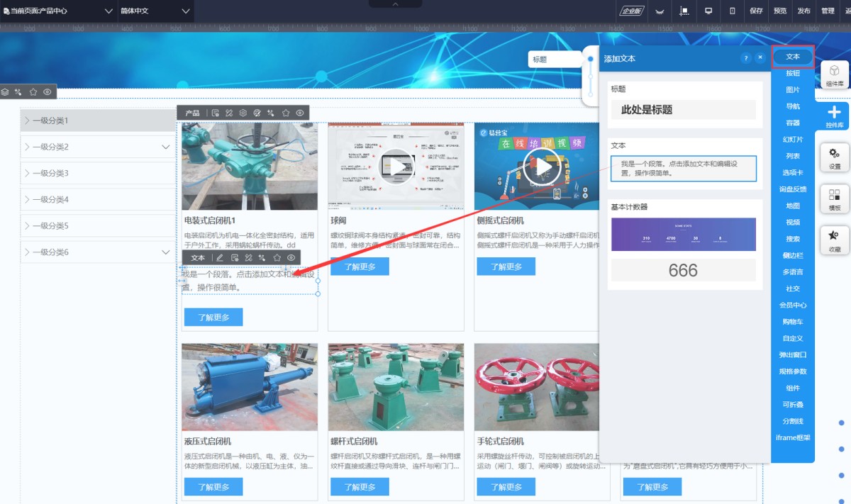Open the 当前页面:产品中心 page dropdown
The height and width of the screenshot is (504, 851).
[57, 11]
